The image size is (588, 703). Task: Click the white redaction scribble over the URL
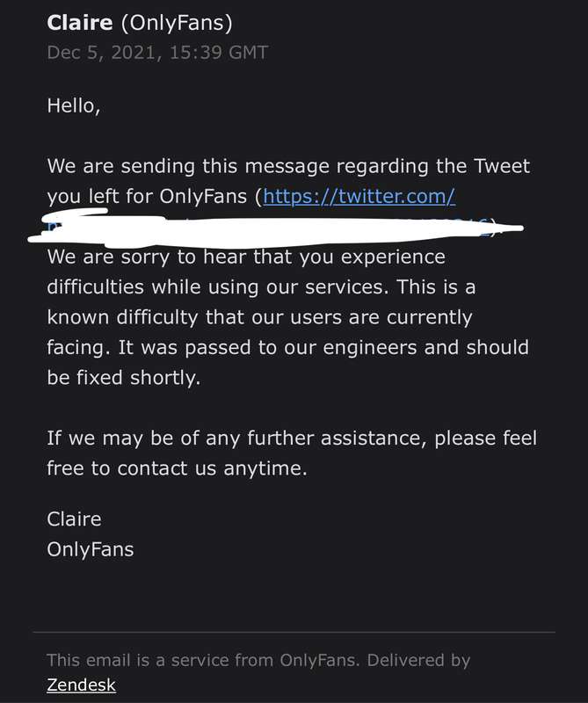tap(275, 228)
